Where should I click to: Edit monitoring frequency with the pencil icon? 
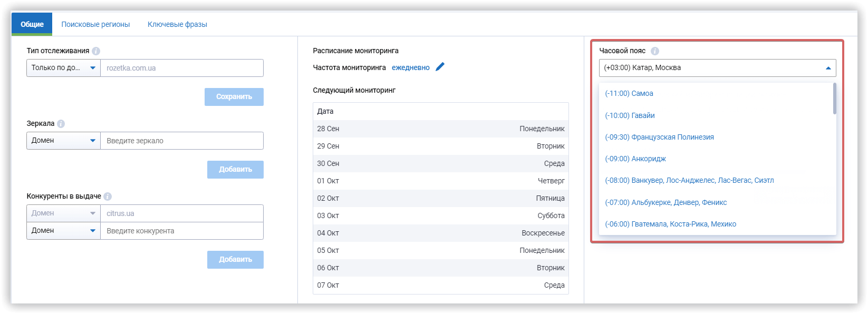pos(440,67)
